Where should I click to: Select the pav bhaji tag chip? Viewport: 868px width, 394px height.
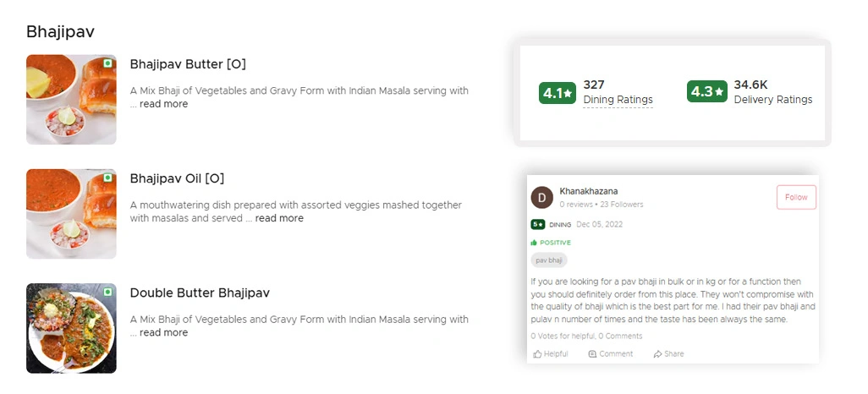pyautogui.click(x=549, y=260)
